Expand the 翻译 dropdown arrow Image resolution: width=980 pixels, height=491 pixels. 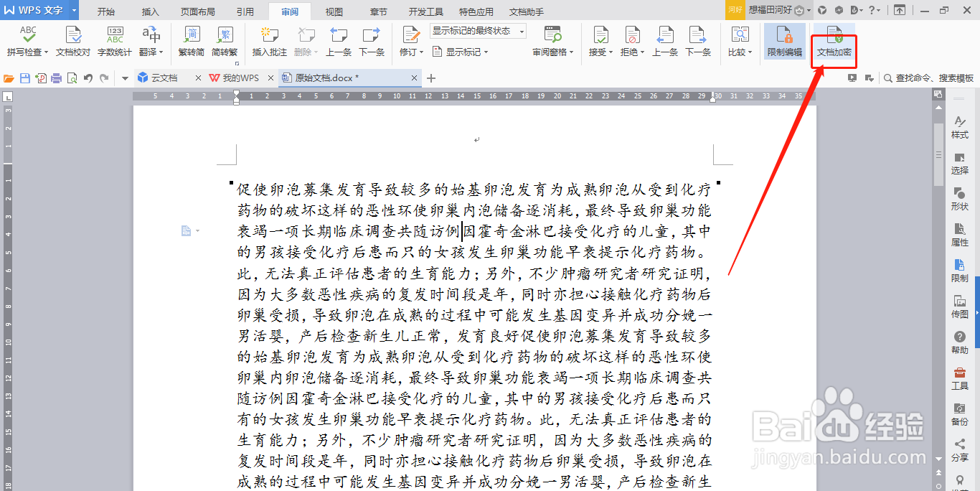pos(161,52)
